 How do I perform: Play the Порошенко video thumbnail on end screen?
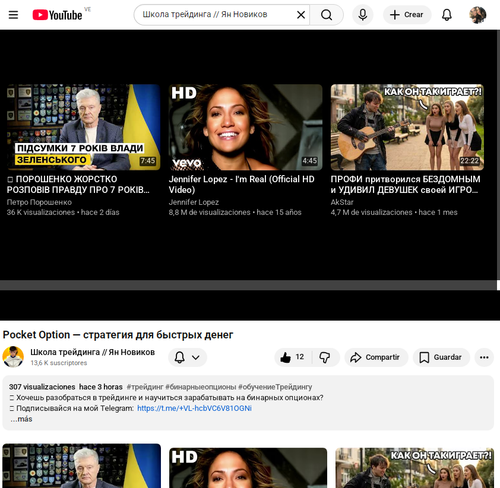pyautogui.click(x=83, y=127)
